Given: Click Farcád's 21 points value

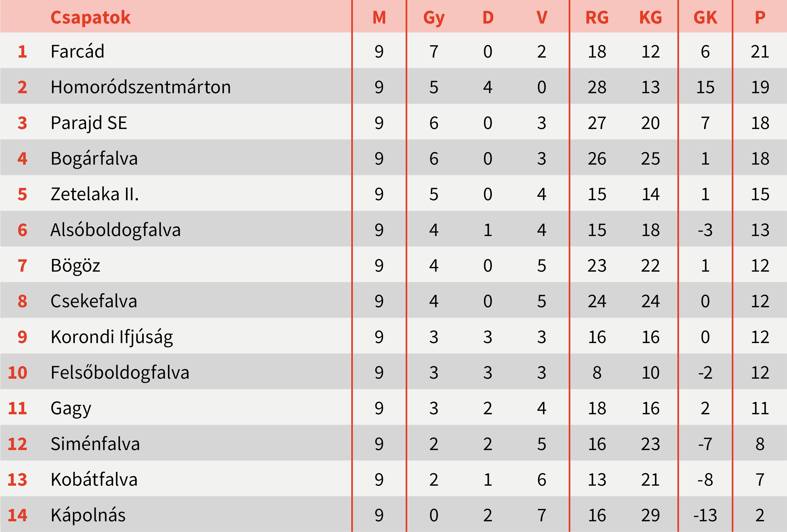Looking at the screenshot, I should coord(760,51).
